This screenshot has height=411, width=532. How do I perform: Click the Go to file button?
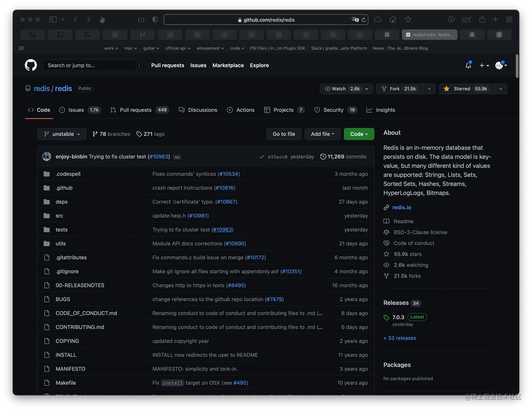[x=284, y=134]
